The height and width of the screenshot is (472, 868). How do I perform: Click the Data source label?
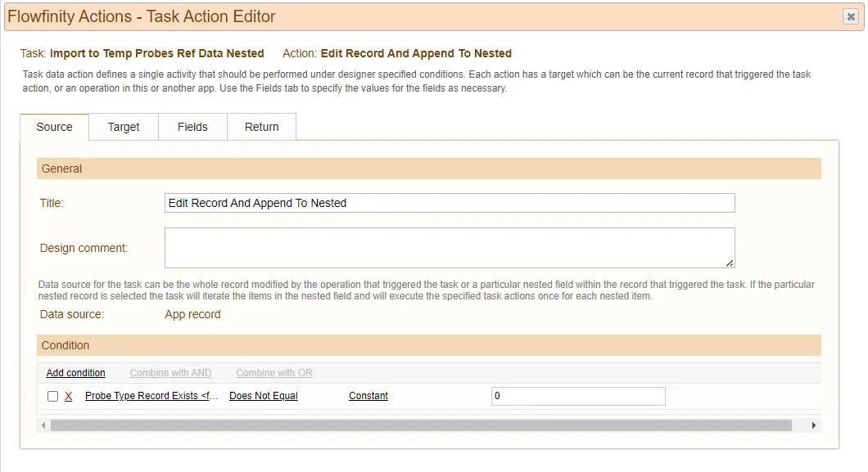coord(72,314)
